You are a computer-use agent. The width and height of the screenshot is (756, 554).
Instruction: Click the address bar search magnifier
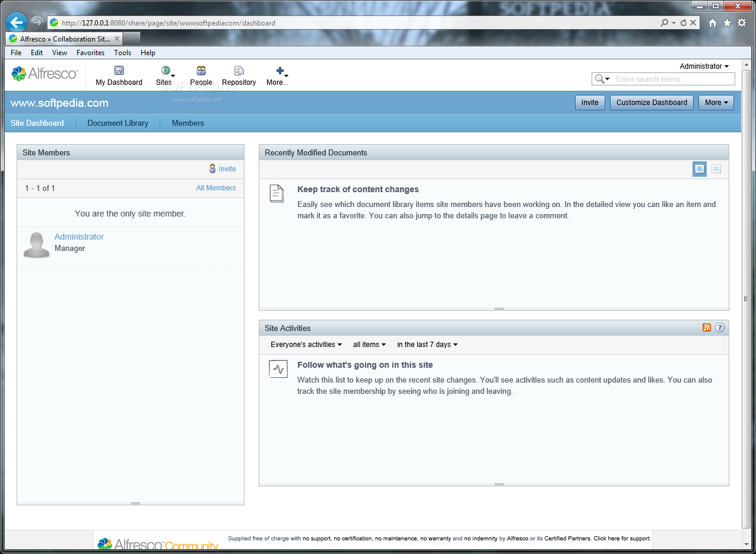(665, 23)
